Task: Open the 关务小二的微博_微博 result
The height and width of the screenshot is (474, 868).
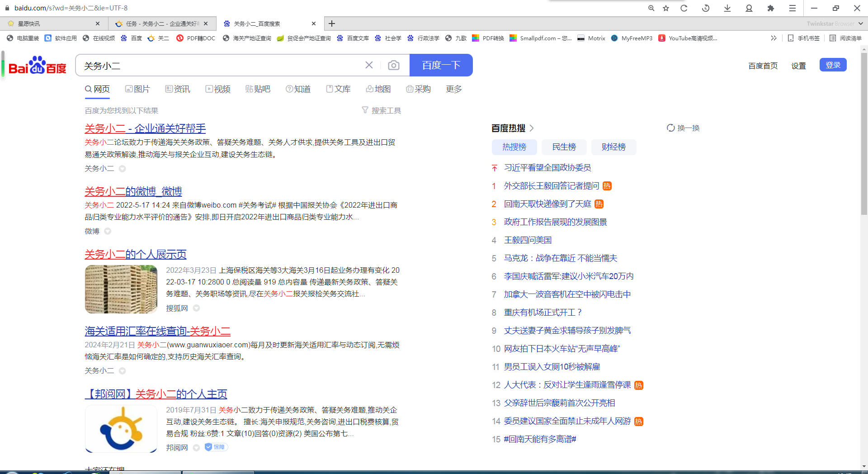Action: (133, 191)
